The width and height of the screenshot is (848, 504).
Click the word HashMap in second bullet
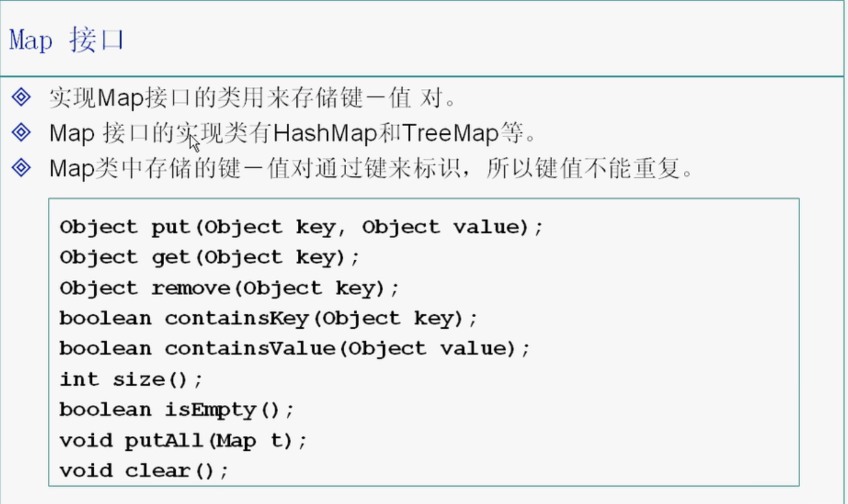tap(324, 133)
